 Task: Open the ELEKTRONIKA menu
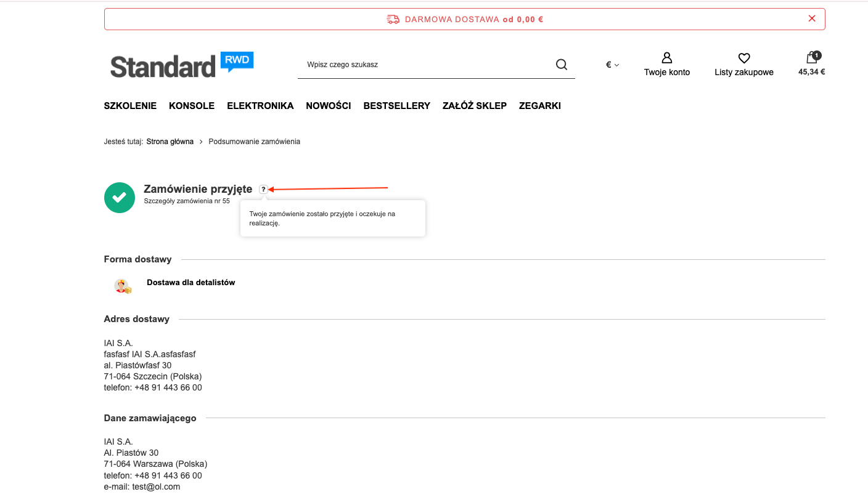260,106
